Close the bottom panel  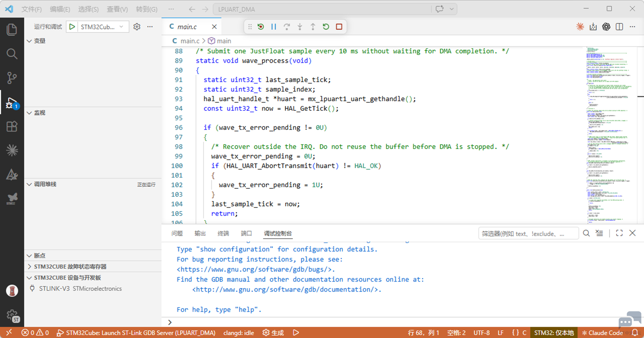[632, 233]
